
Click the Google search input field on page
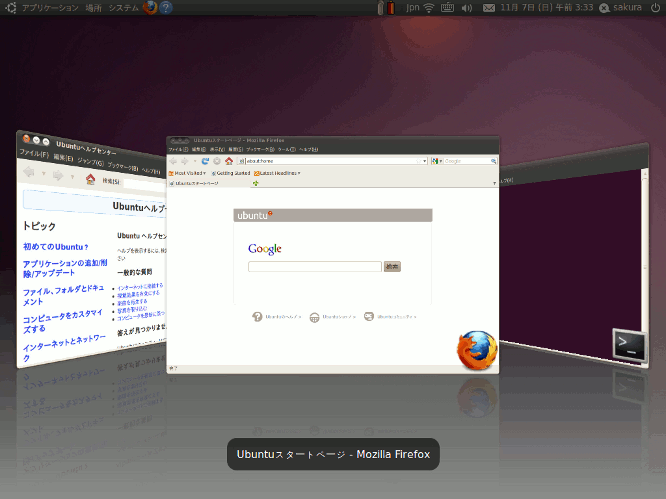pyautogui.click(x=314, y=267)
